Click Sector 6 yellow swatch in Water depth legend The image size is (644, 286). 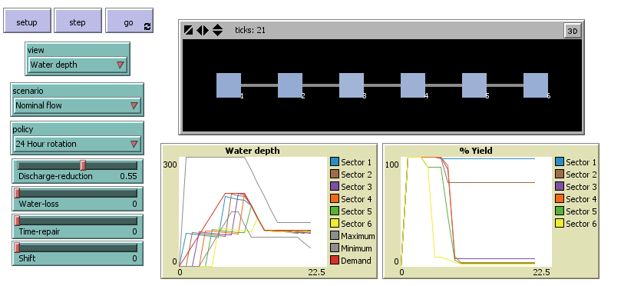click(335, 224)
